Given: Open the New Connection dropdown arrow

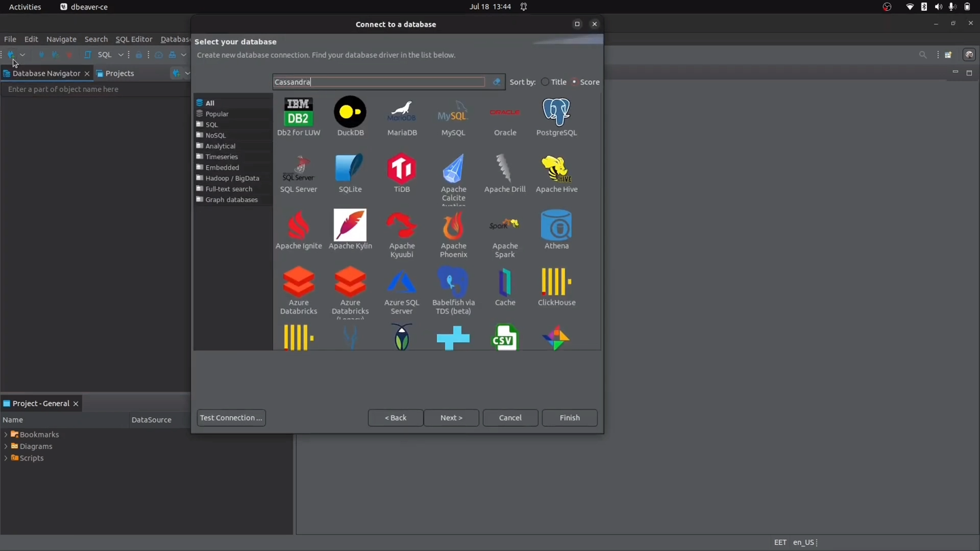Looking at the screenshot, I should tap(22, 55).
